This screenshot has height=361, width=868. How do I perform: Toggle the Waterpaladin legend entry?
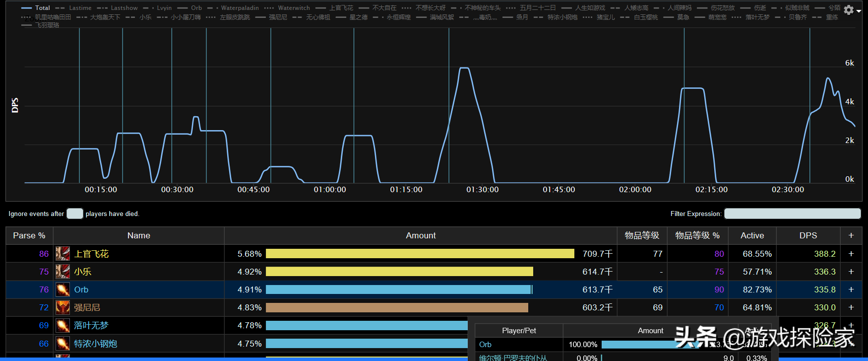[233, 8]
